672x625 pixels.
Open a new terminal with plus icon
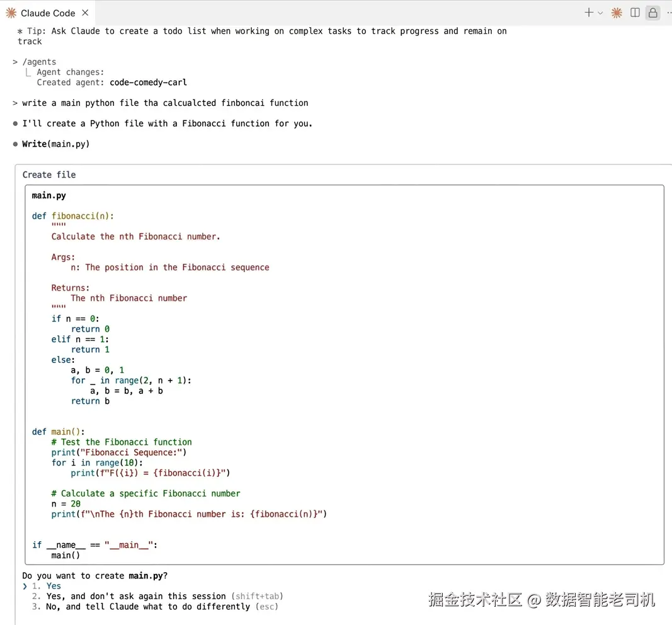(589, 13)
